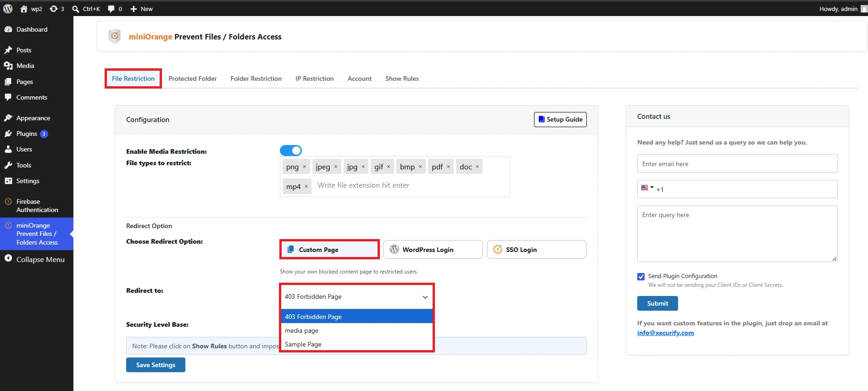Remove the mp4 file type tag
Viewport: 868px width, 391px height.
tap(306, 186)
